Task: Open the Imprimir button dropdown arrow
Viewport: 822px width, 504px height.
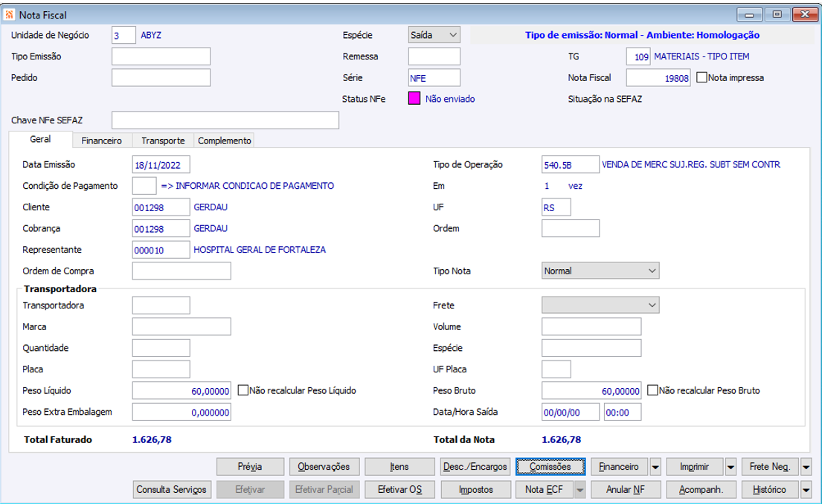Action: pyautogui.click(x=731, y=467)
